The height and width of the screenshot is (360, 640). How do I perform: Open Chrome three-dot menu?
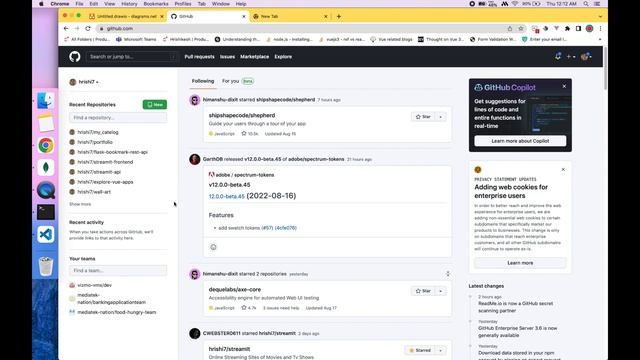click(600, 29)
